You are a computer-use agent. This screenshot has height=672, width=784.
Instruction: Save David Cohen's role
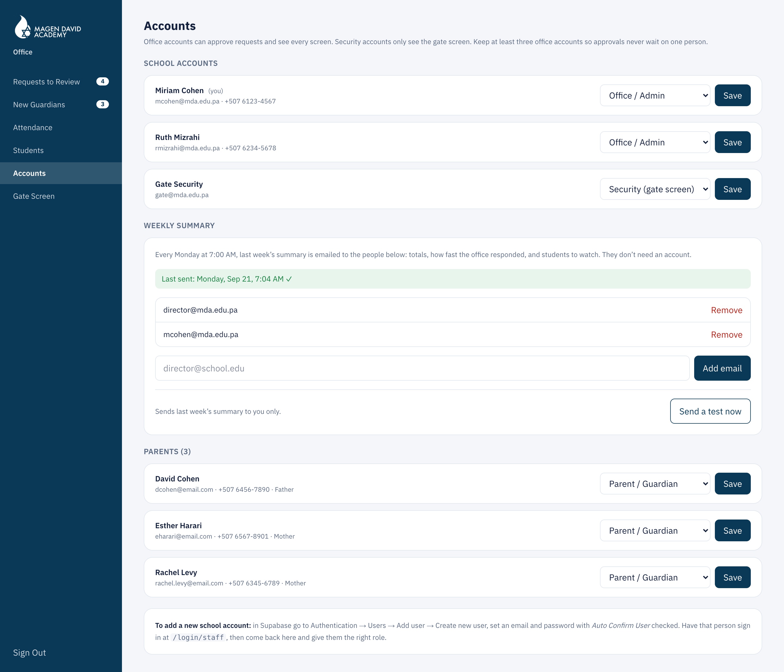point(733,484)
